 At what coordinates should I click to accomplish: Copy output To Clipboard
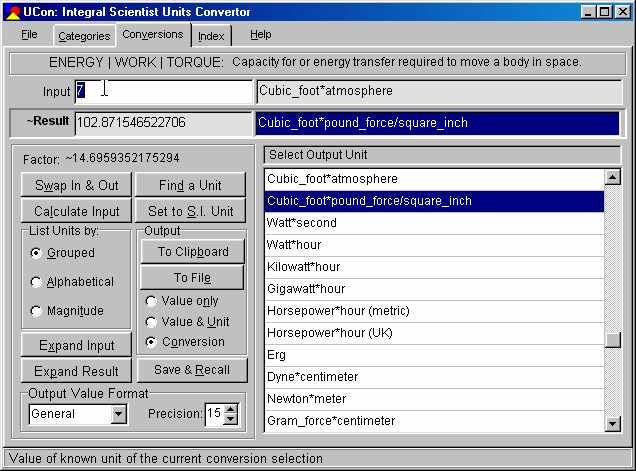pyautogui.click(x=193, y=251)
